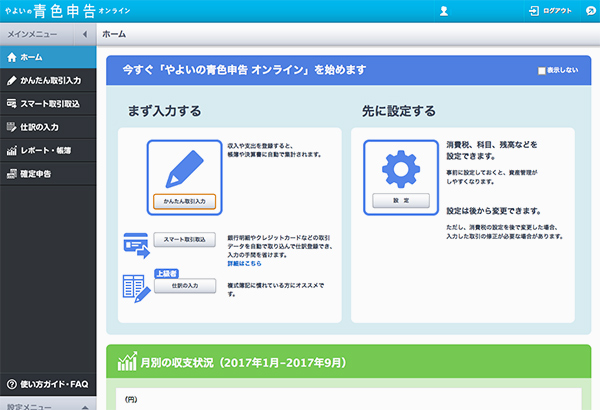This screenshot has width=600, height=410.
Task: Click the ledger-with-pencil icon
Action: 136,289
